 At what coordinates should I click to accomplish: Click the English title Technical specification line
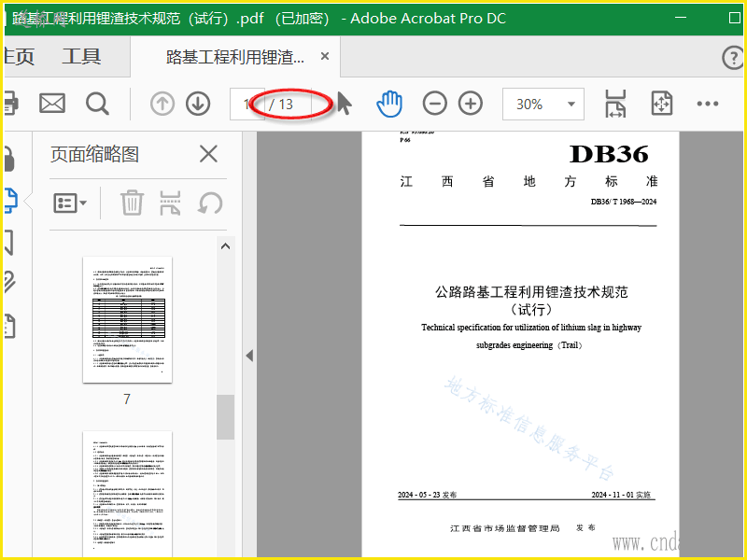(531, 328)
